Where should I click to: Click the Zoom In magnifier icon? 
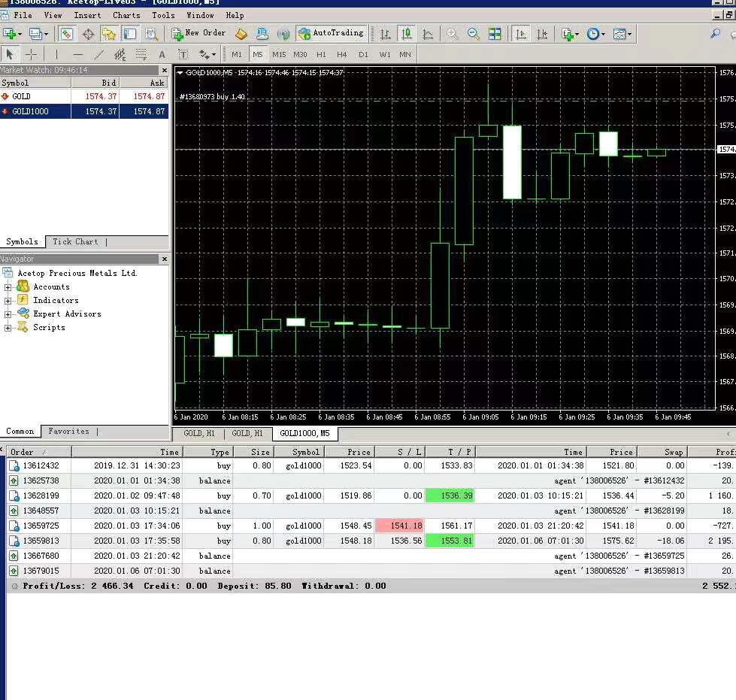click(x=452, y=34)
